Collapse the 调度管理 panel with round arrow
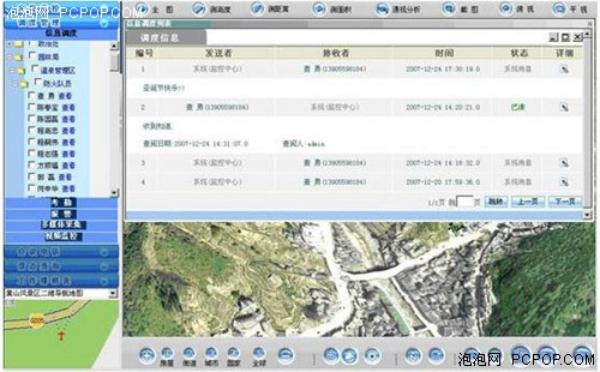This screenshot has width=600, height=372. coord(104,23)
